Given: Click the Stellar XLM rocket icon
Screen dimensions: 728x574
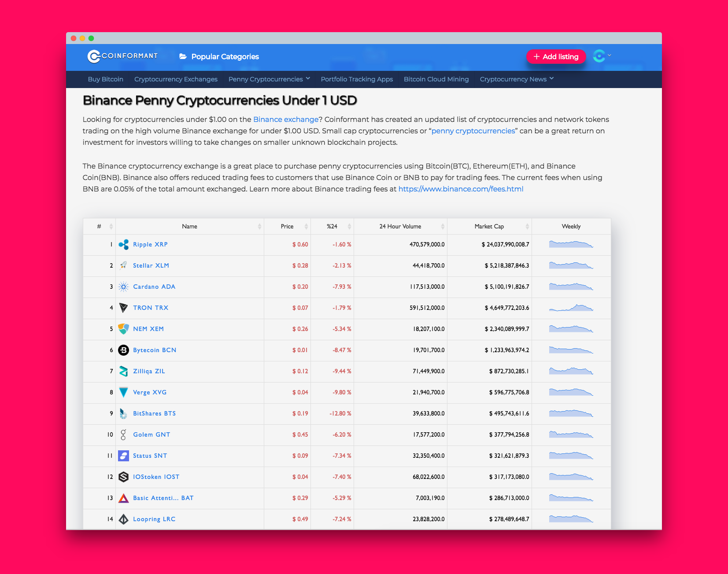Looking at the screenshot, I should [x=124, y=265].
